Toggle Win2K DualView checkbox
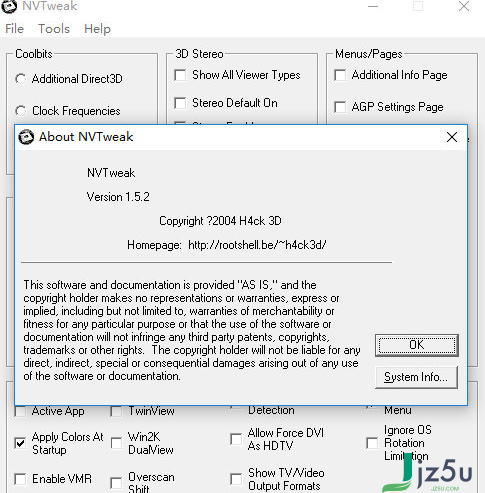485x493 pixels. click(x=116, y=443)
